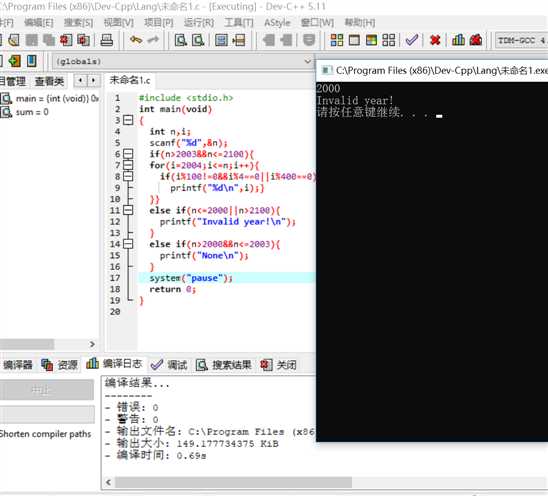548x496 pixels.
Task: Click the 关闭 close panel button
Action: [x=279, y=365]
